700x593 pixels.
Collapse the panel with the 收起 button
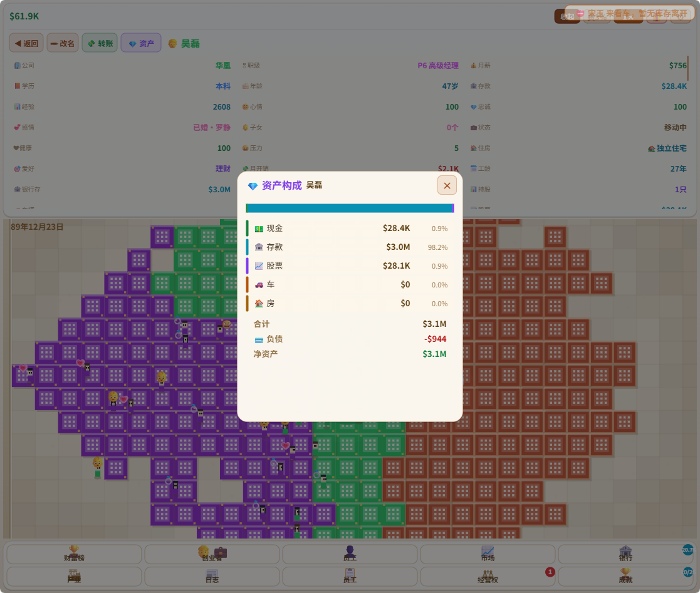click(567, 16)
